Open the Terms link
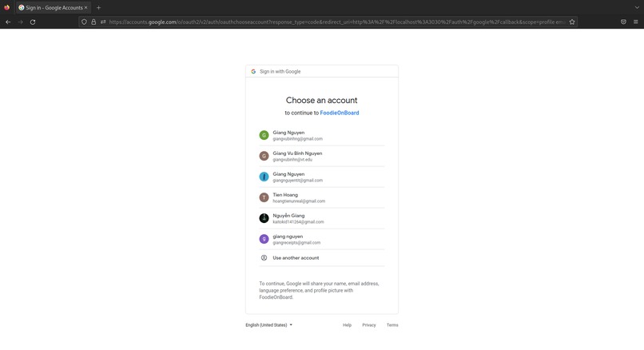 (x=392, y=325)
